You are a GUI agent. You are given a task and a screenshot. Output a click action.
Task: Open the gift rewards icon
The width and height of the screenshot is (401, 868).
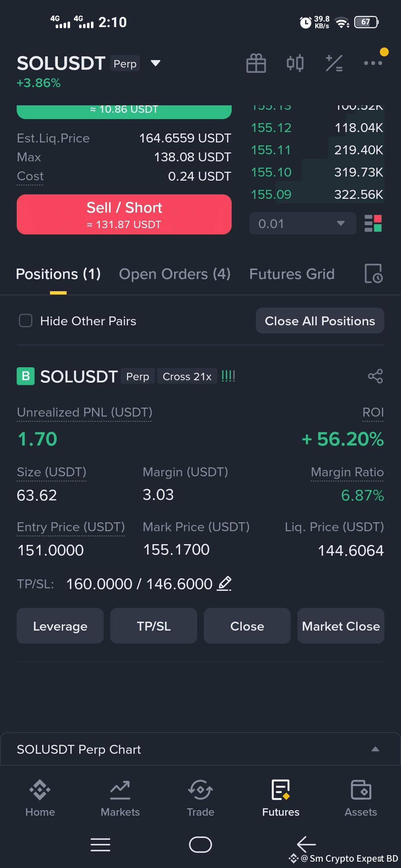(x=256, y=63)
